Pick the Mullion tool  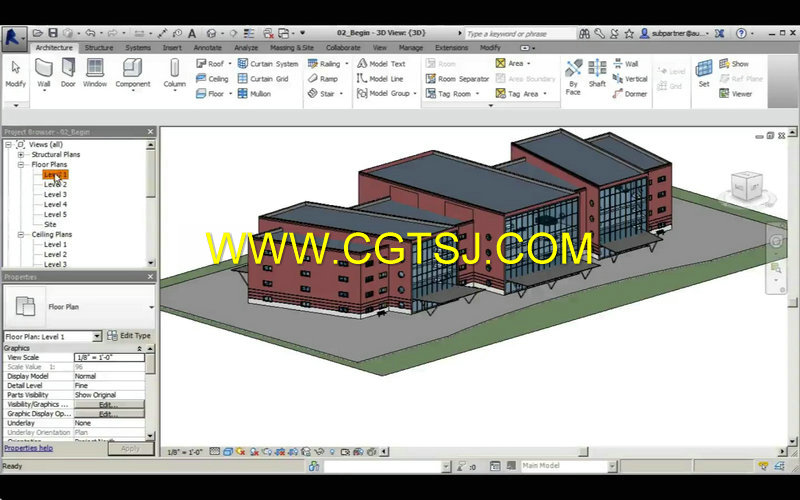[x=254, y=93]
